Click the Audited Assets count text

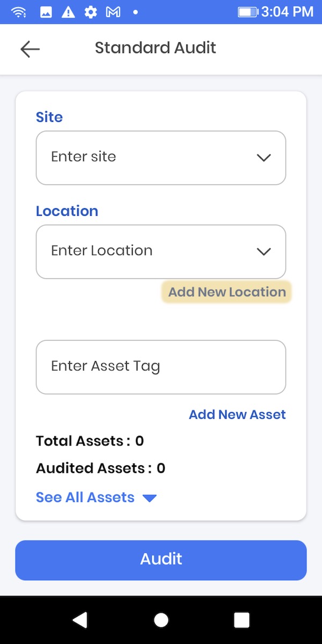pos(100,469)
